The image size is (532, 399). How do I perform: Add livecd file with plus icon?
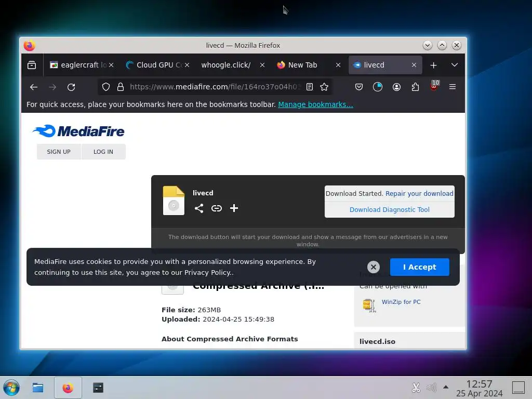pyautogui.click(x=234, y=208)
